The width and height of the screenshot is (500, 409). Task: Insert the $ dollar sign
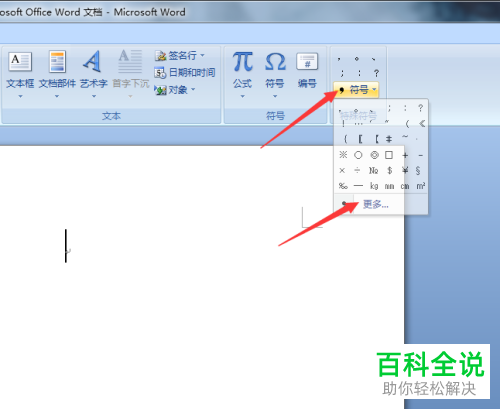pyautogui.click(x=389, y=171)
